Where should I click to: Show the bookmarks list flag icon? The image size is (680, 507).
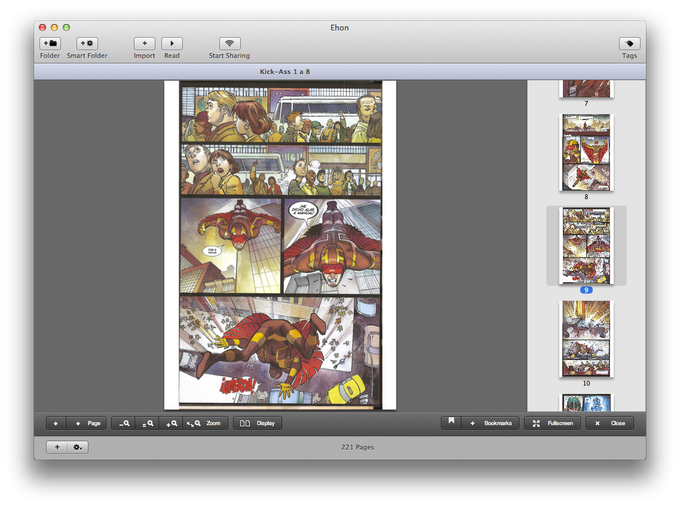click(x=451, y=423)
